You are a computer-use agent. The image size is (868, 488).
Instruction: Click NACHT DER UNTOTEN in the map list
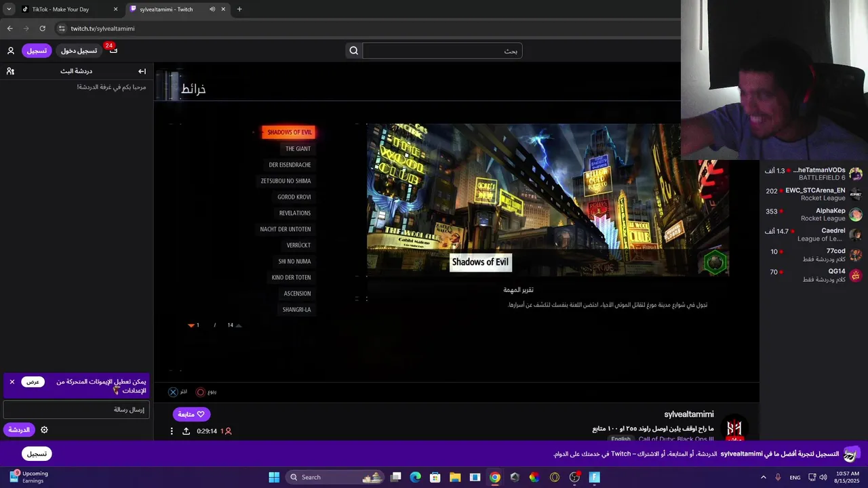click(x=285, y=229)
